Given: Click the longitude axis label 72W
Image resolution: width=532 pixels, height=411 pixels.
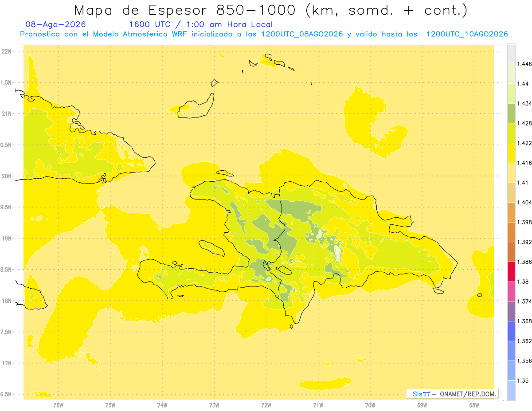Looking at the screenshot, I should 266,405.
